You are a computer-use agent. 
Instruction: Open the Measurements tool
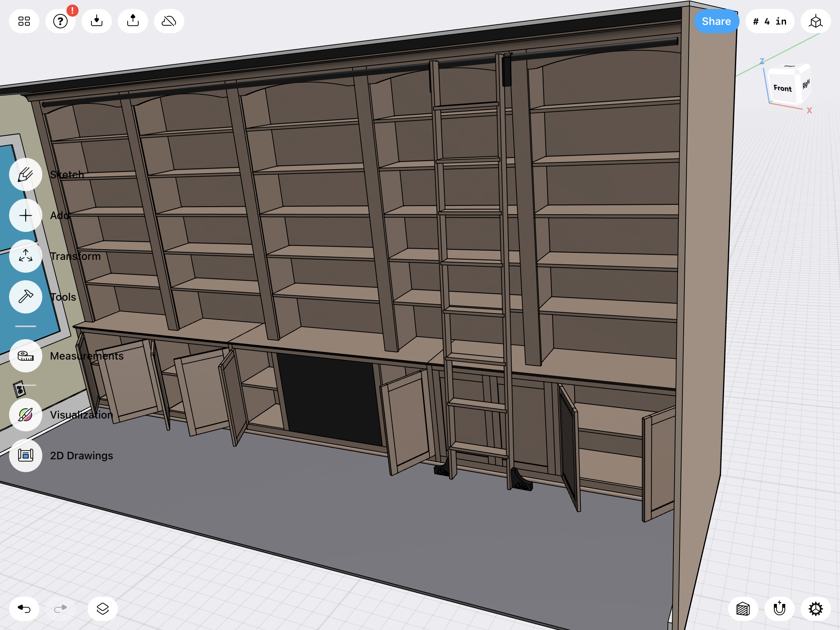pos(25,356)
